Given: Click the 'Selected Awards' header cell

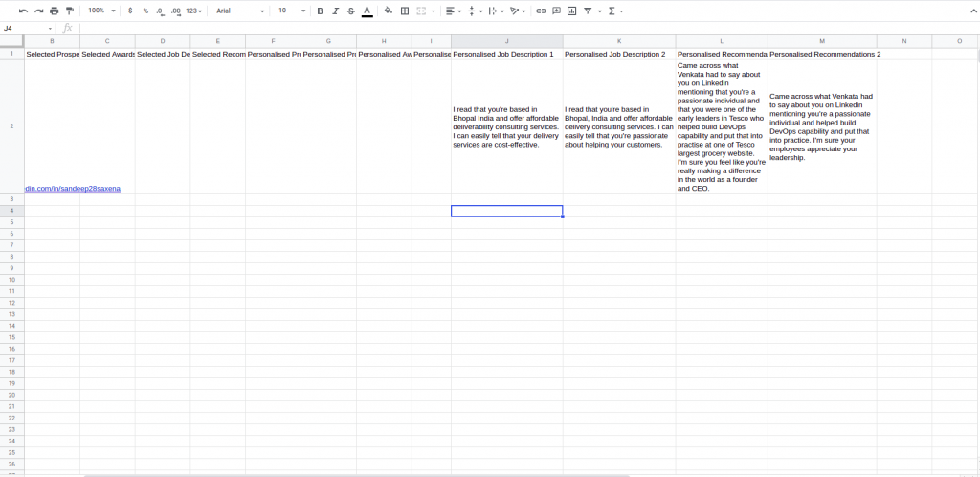Looking at the screenshot, I should 107,55.
